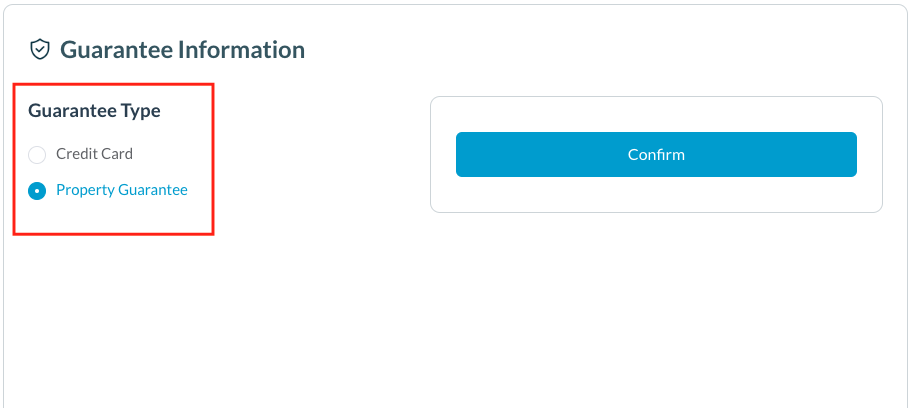Select the Credit Card radio button

(37, 155)
